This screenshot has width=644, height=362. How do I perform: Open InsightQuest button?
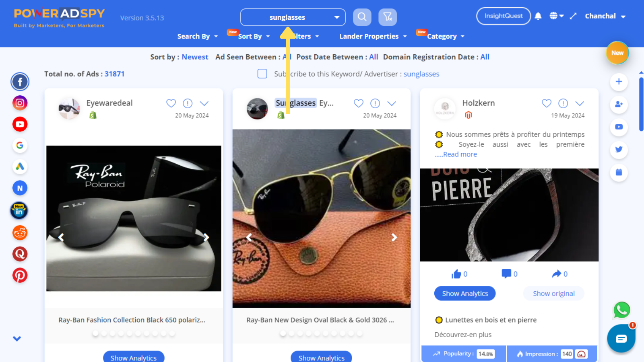(x=504, y=16)
